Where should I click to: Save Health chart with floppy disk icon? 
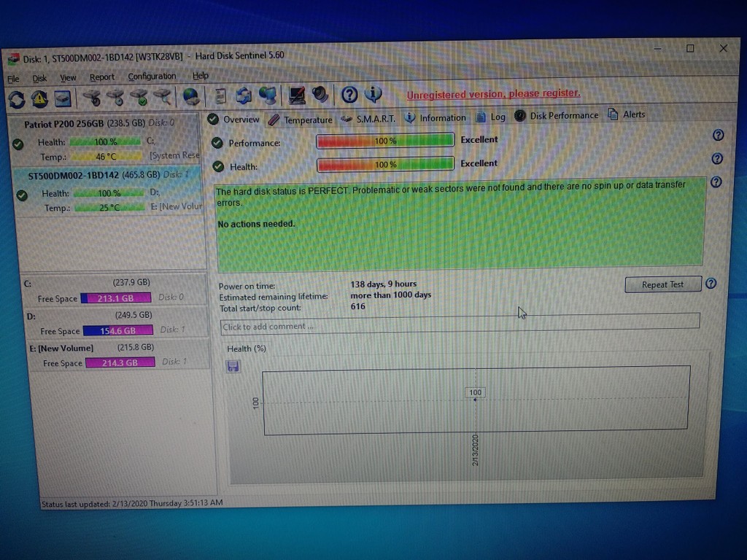[233, 366]
